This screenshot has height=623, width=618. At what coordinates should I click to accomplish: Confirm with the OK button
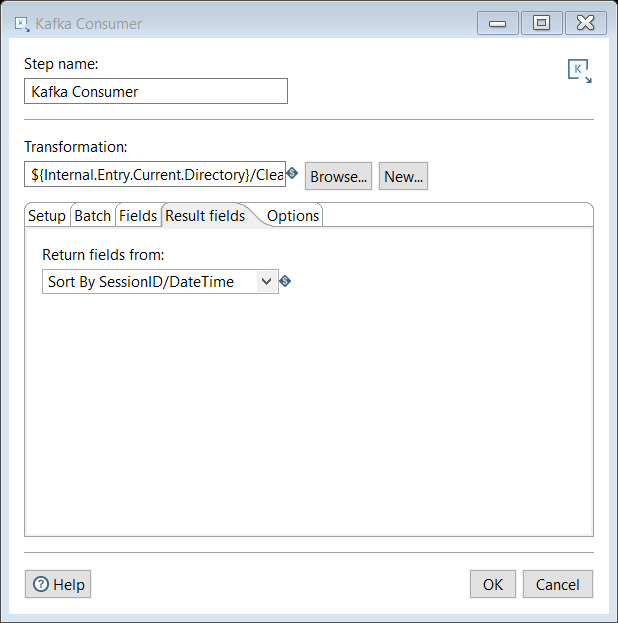[493, 584]
